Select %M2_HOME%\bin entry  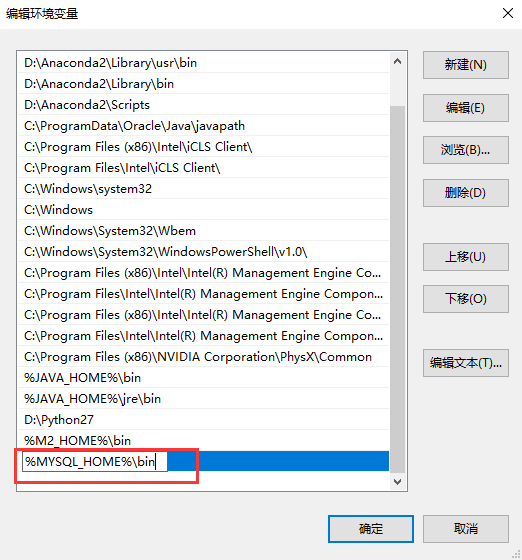pyautogui.click(x=204, y=441)
